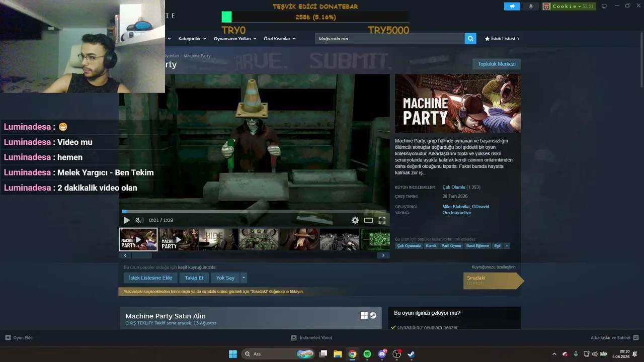Click the Yok Say button

(x=225, y=278)
